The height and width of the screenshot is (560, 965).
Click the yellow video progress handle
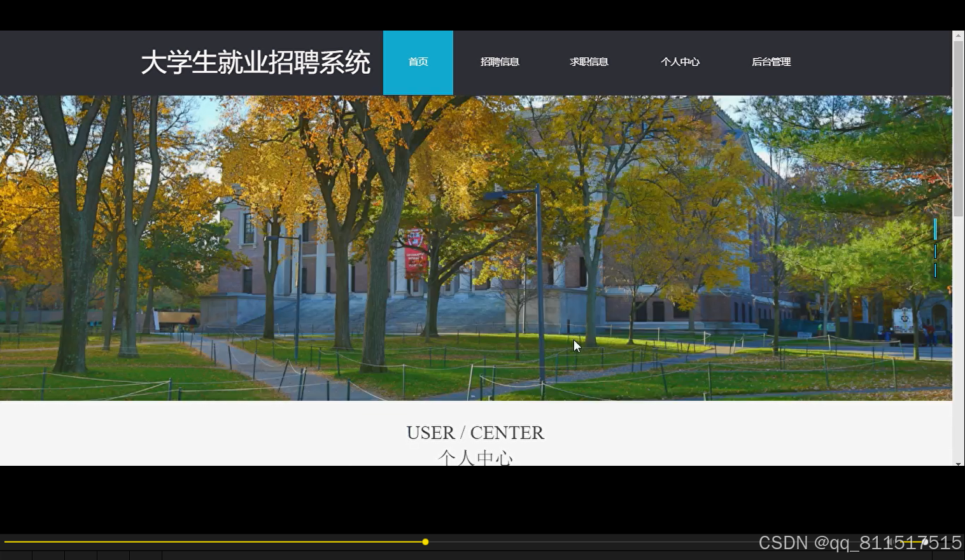coord(425,542)
